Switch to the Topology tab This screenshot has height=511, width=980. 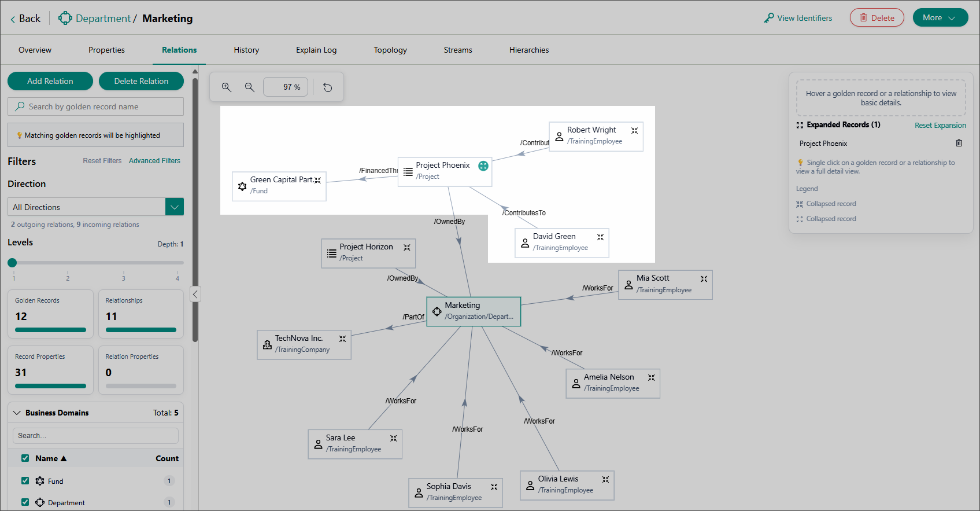pos(390,50)
